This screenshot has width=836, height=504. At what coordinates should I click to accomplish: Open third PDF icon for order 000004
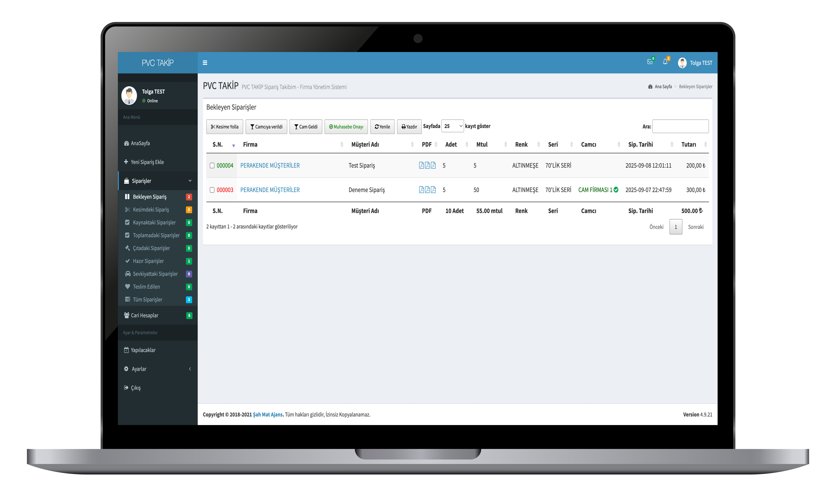point(433,165)
